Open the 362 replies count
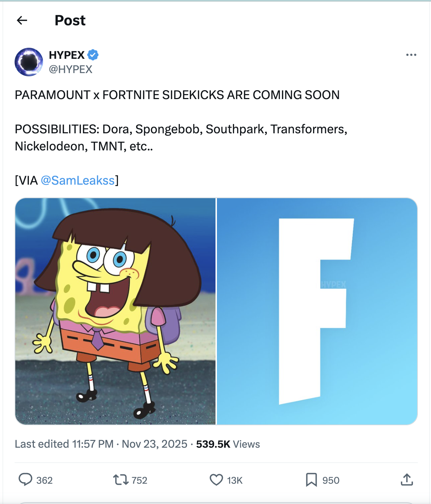Viewport: 431px width, 504px height. (x=44, y=480)
